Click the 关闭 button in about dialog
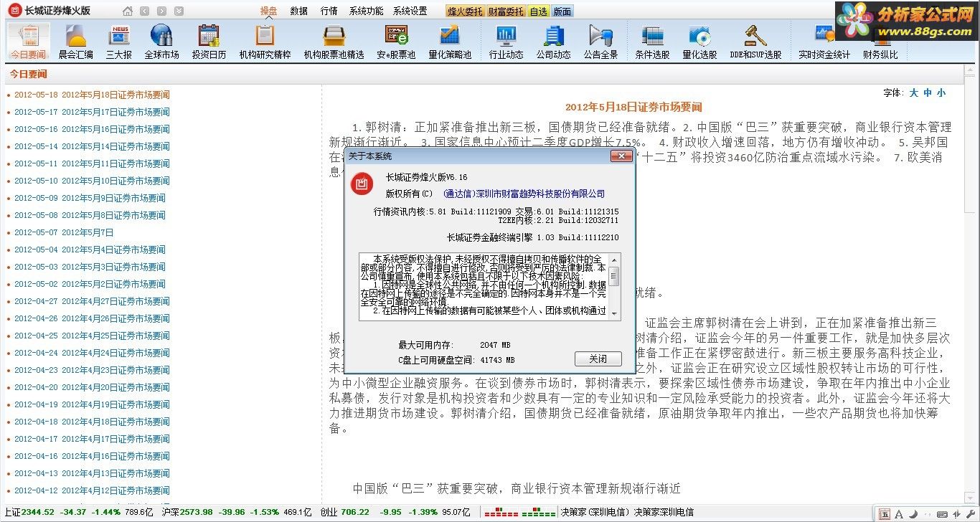The width and height of the screenshot is (980, 522). [x=598, y=359]
